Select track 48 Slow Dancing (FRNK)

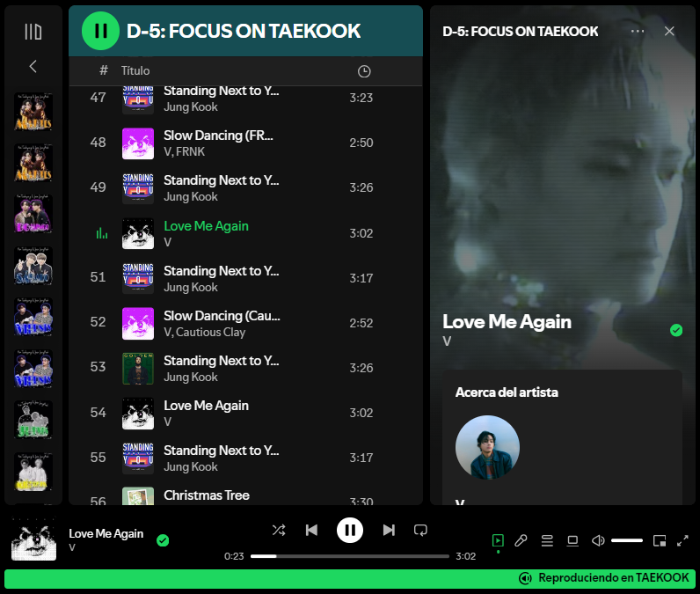click(x=245, y=143)
